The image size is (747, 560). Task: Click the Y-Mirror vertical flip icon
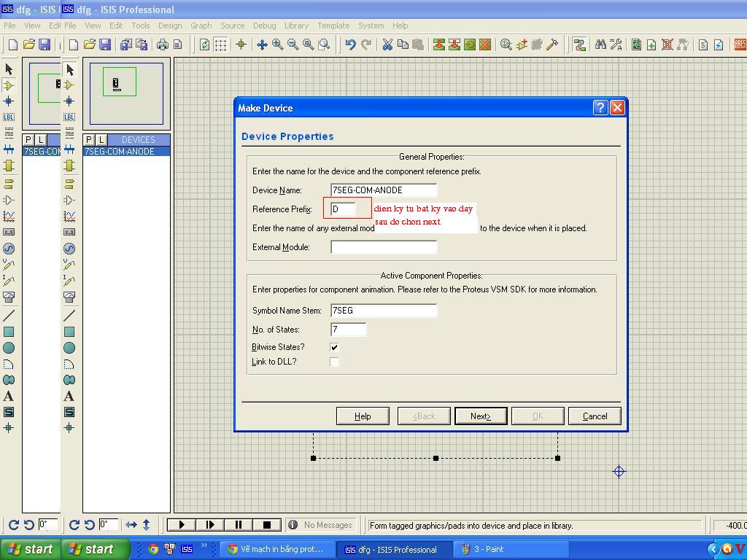click(146, 525)
